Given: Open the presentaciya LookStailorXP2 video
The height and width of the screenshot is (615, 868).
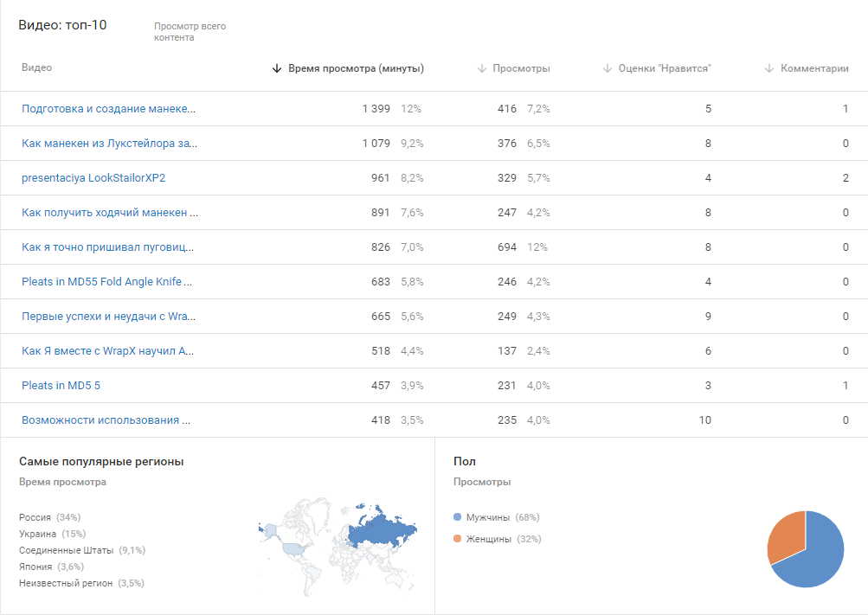Looking at the screenshot, I should pyautogui.click(x=93, y=178).
